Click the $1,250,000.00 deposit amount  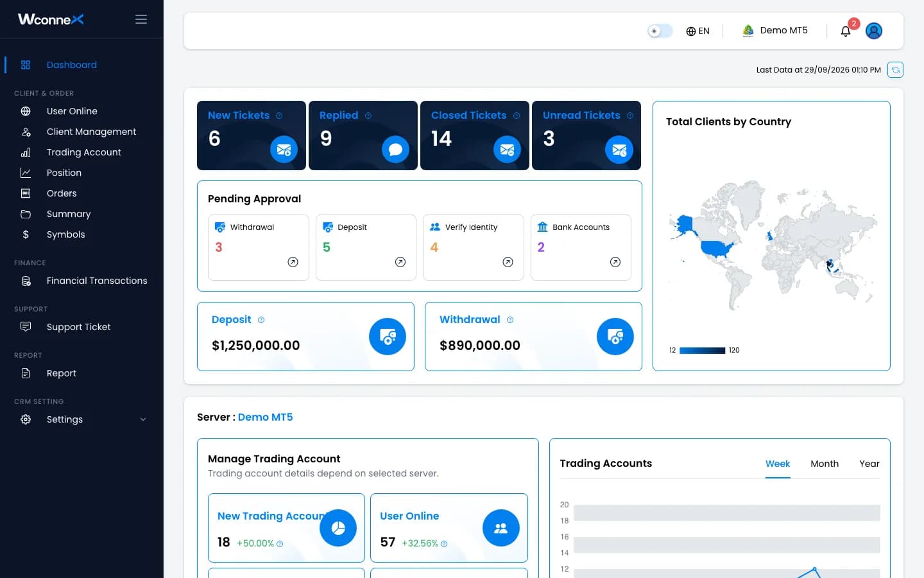255,346
